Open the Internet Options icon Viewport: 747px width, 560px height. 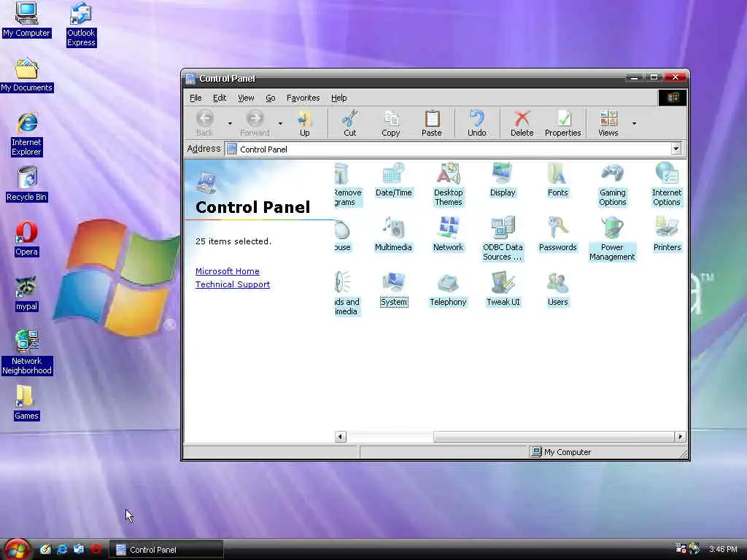point(667,184)
